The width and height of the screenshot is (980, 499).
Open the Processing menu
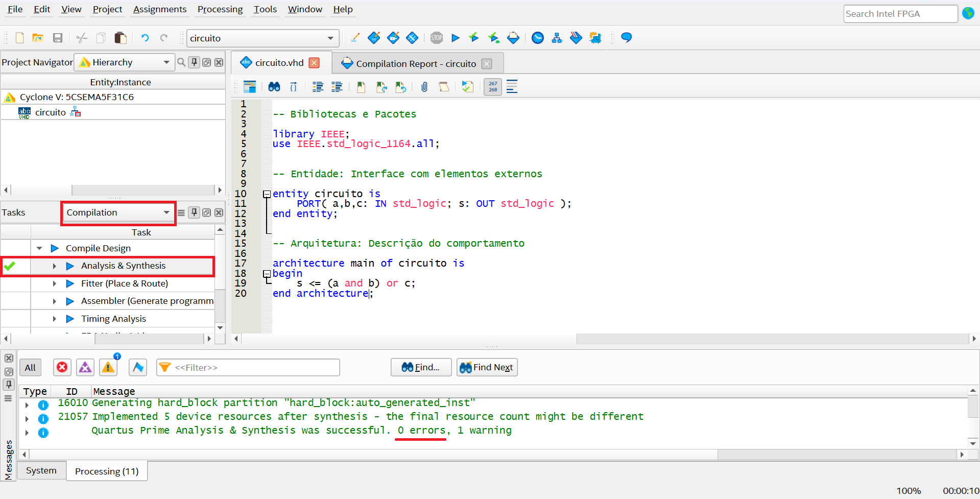tap(220, 9)
